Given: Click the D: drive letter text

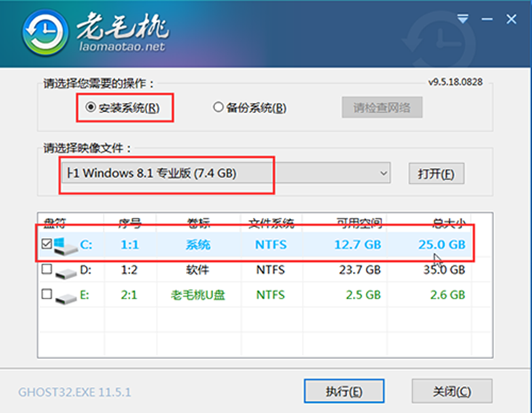Looking at the screenshot, I should pyautogui.click(x=86, y=270).
